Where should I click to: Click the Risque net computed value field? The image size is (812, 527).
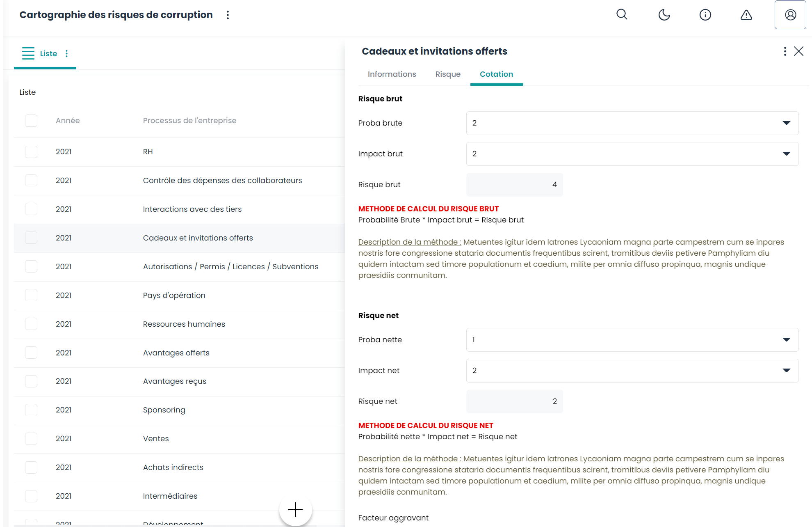click(x=514, y=401)
